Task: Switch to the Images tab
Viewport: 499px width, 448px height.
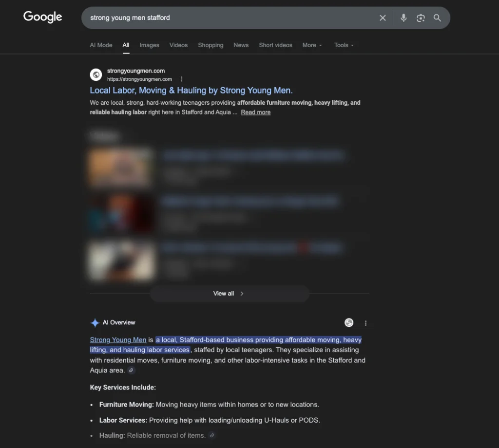Action: [x=149, y=45]
